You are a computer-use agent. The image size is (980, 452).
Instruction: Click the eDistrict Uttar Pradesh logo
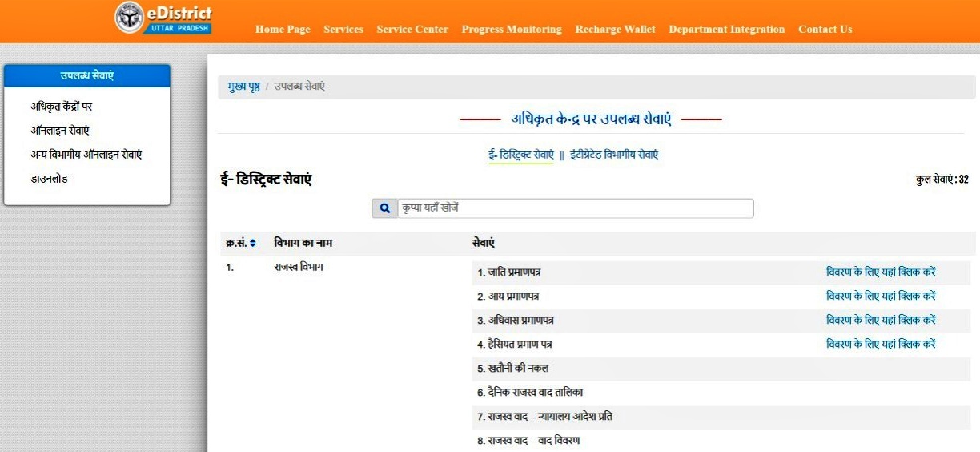pyautogui.click(x=163, y=18)
